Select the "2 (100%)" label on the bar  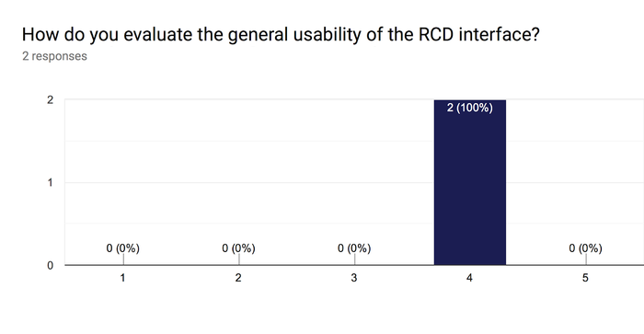point(470,108)
